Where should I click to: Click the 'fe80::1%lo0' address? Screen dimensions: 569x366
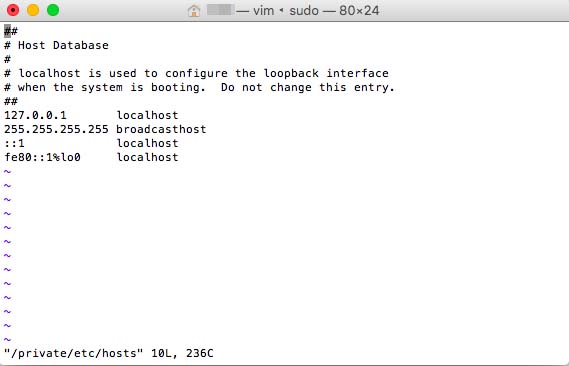[x=42, y=157]
